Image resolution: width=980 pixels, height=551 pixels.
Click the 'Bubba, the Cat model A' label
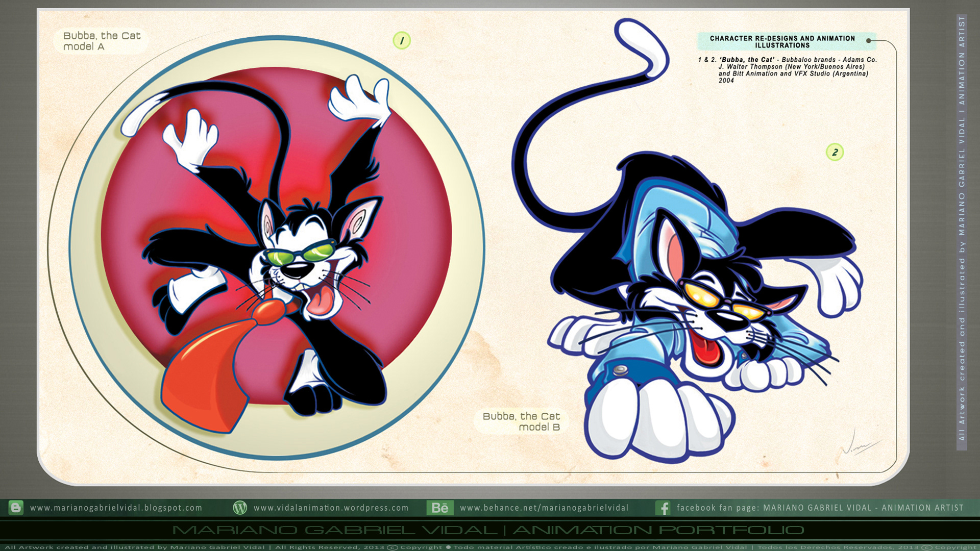click(101, 41)
